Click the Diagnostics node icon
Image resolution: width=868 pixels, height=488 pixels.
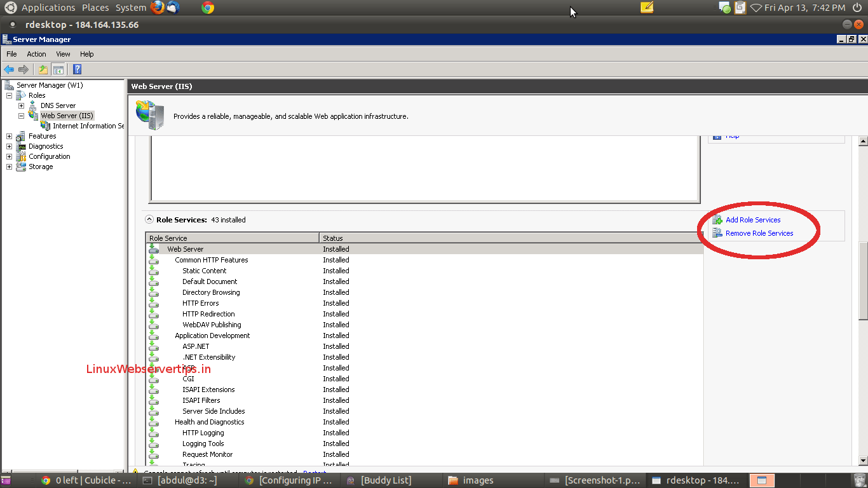tap(21, 146)
